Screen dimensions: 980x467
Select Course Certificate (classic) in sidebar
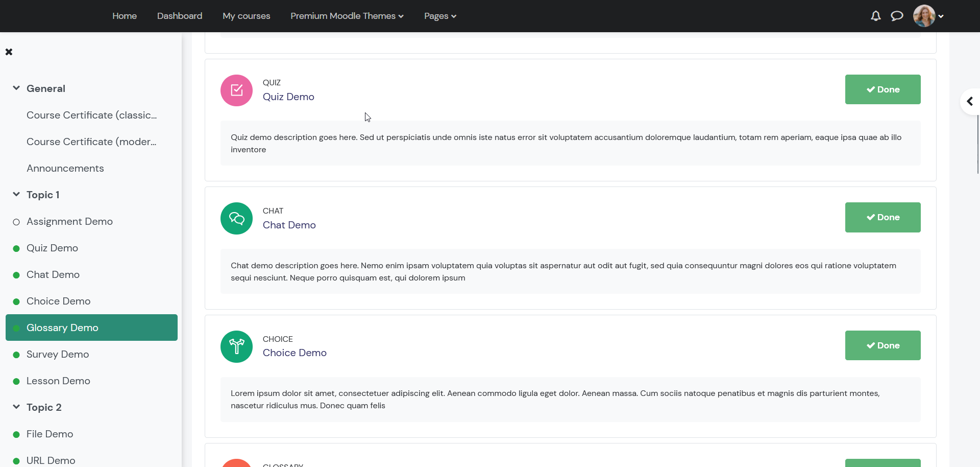(91, 115)
